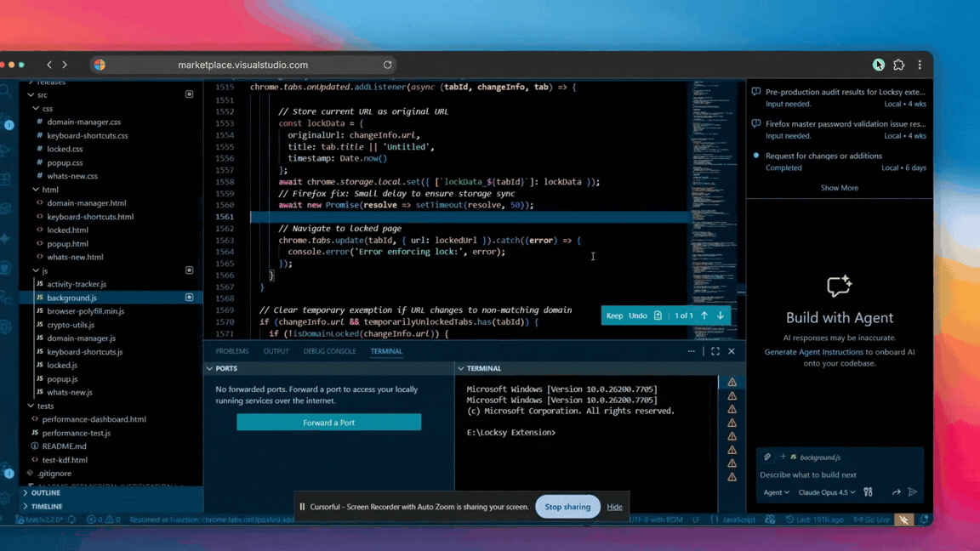Image resolution: width=980 pixels, height=551 pixels.
Task: Switch to the DEBUG CONSOLE tab
Action: (x=329, y=350)
